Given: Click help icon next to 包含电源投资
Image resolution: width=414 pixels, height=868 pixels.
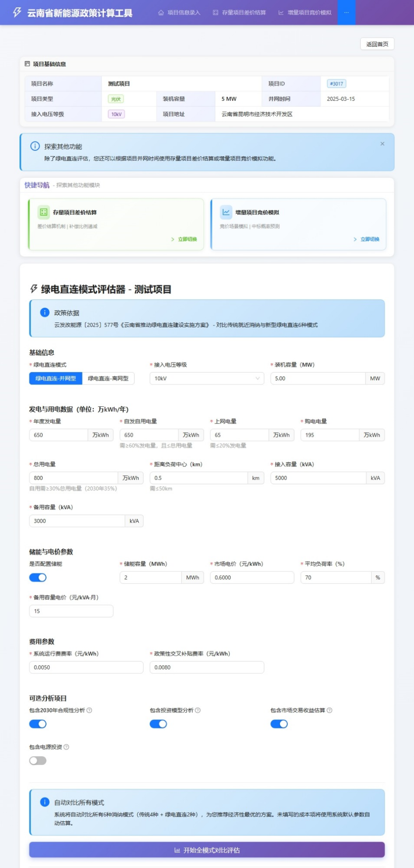Looking at the screenshot, I should 67,747.
